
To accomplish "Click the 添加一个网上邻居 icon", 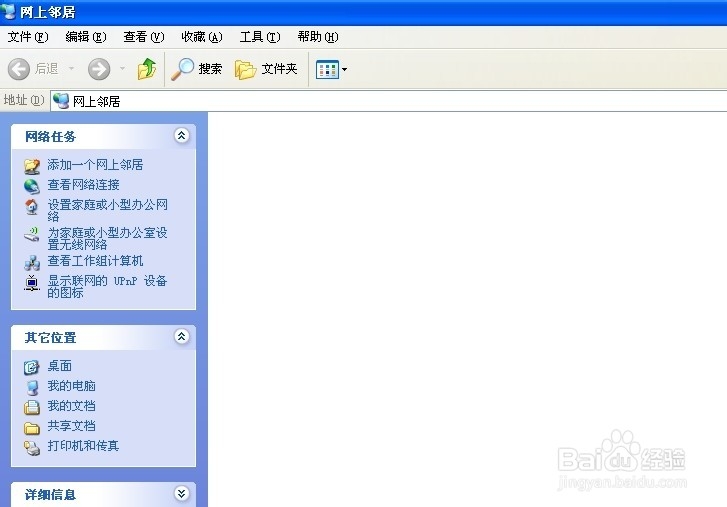I will [32, 166].
